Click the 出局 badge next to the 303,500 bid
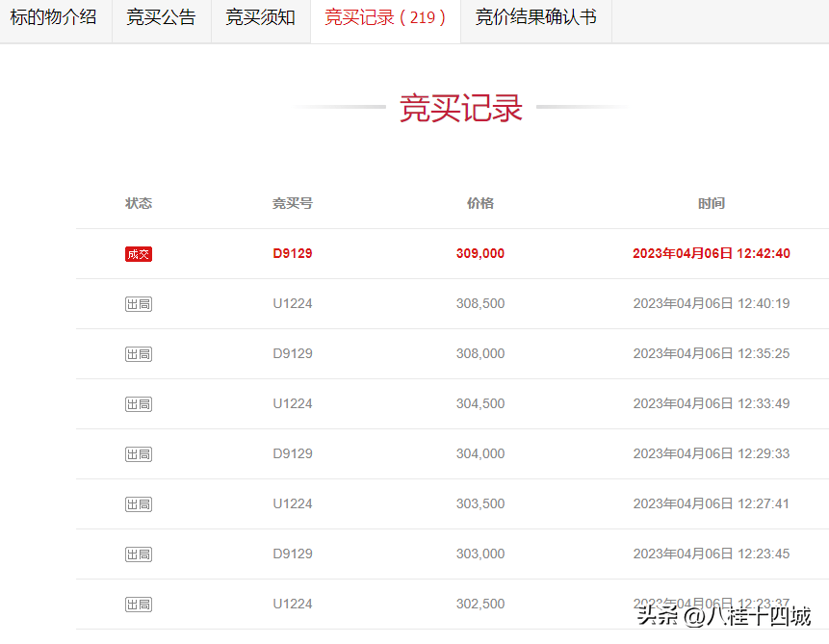 click(x=139, y=503)
